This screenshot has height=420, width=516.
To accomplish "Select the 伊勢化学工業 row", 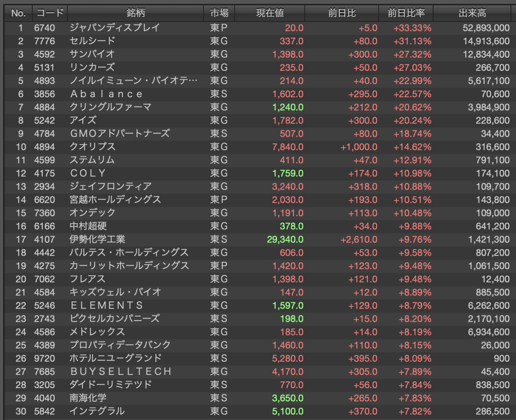I will pos(260,239).
